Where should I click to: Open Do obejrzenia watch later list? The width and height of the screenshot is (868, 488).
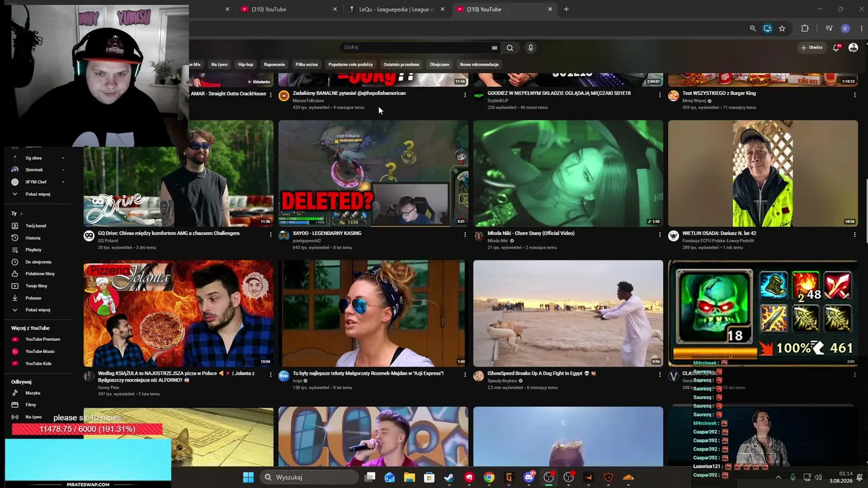[38, 262]
